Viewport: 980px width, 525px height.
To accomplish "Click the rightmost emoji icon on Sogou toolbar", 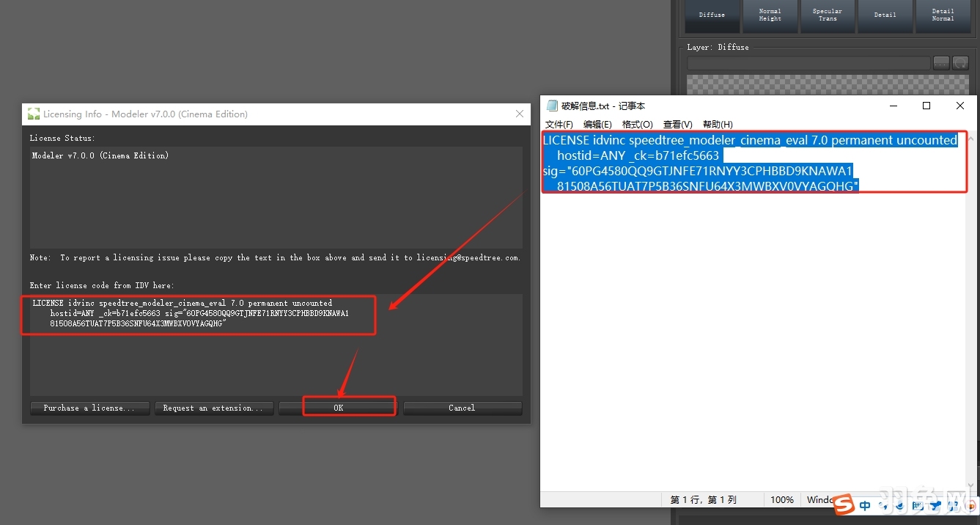I will [x=970, y=505].
